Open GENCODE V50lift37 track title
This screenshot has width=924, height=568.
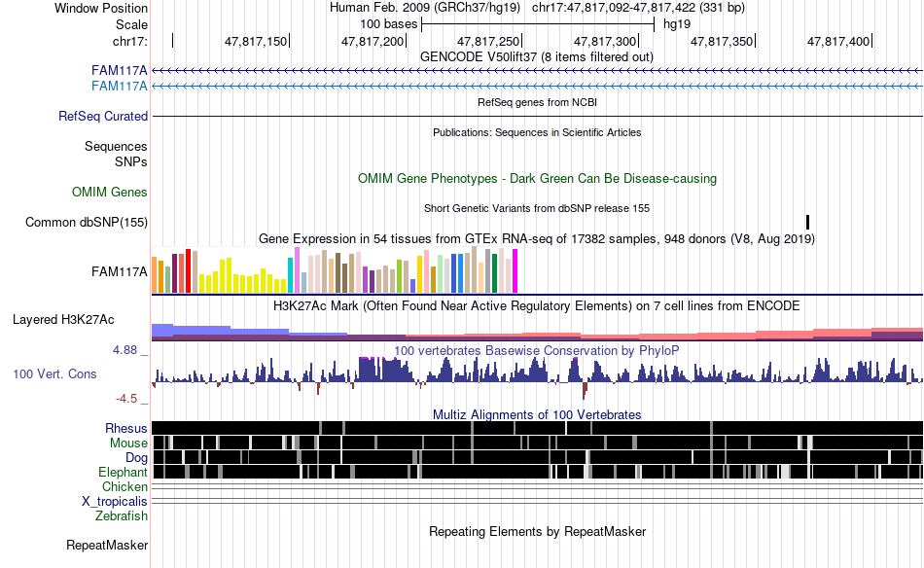(537, 57)
